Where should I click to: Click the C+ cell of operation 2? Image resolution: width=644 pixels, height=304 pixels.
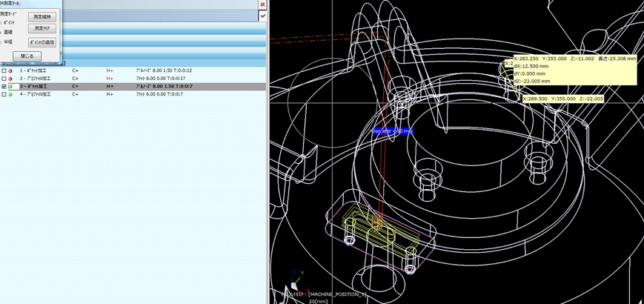[75, 79]
